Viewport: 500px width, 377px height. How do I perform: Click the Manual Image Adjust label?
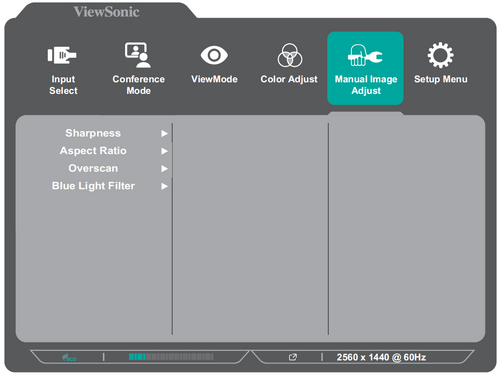366,85
